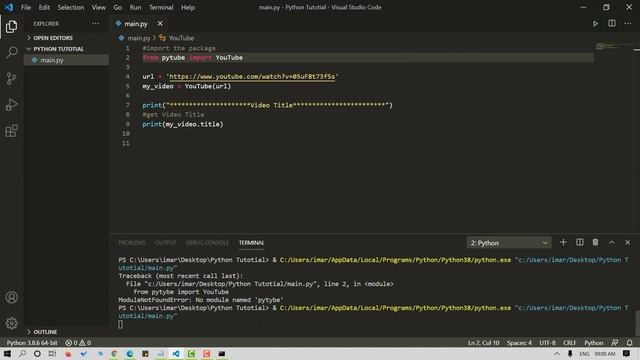Open Chrome from the taskbar
This screenshot has height=360, width=640.
[x=114, y=354]
